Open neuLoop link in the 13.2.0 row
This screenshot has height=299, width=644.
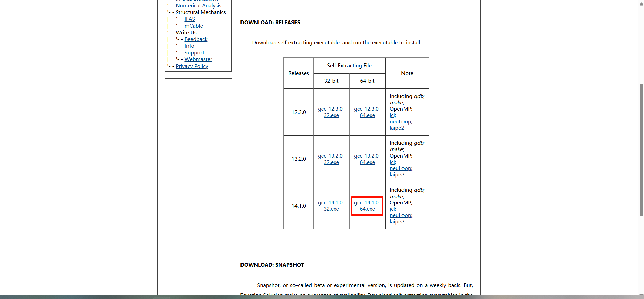point(400,168)
